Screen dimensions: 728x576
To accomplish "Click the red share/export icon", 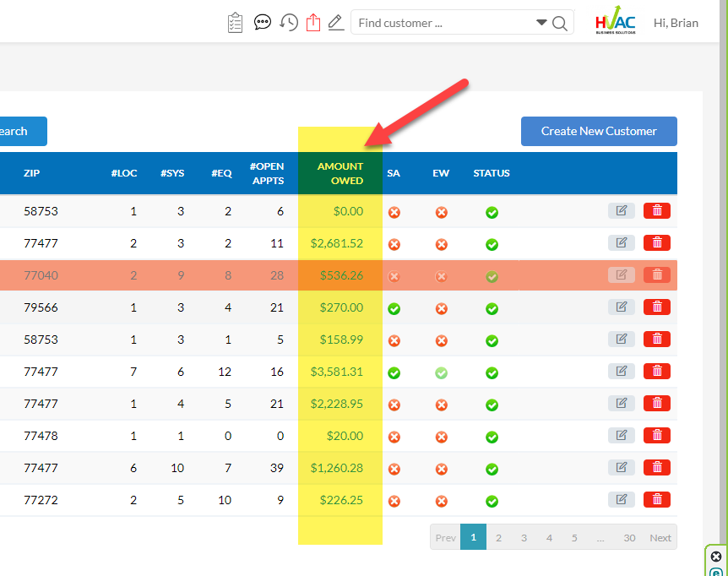I will (313, 23).
